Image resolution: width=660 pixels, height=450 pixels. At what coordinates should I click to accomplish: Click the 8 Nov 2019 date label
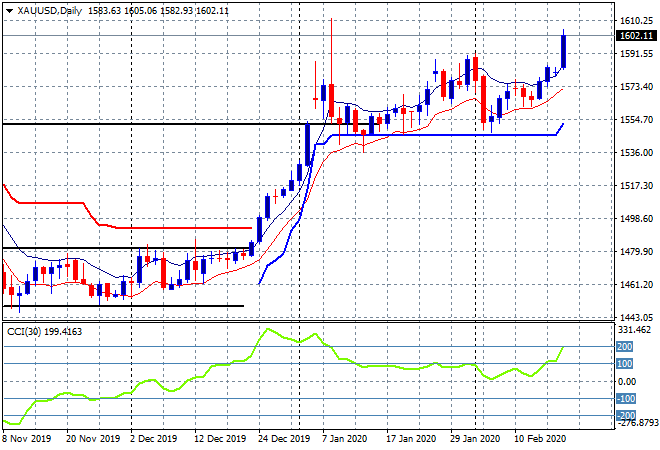[x=26, y=439]
